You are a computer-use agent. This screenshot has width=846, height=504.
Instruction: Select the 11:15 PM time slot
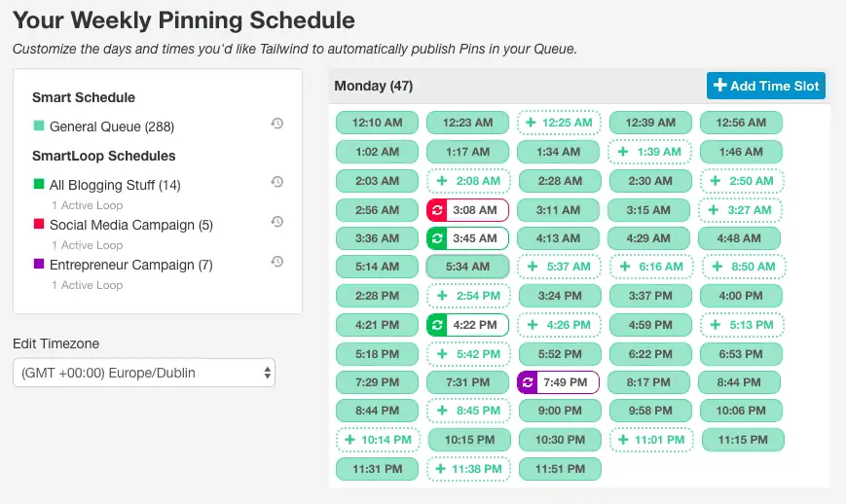point(743,440)
